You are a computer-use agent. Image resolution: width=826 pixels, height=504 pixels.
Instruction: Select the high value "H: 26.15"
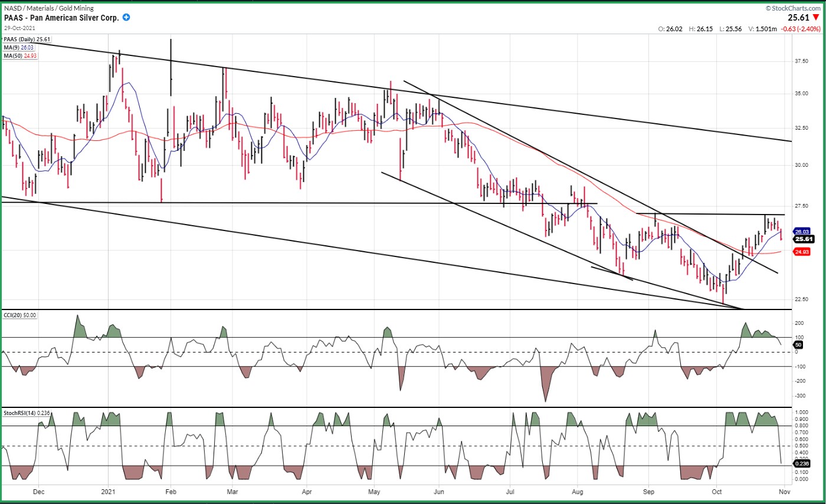click(x=702, y=29)
